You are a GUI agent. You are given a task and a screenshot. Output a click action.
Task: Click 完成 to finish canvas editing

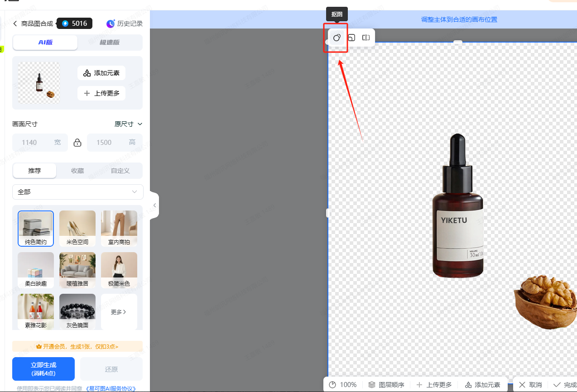tap(565, 385)
